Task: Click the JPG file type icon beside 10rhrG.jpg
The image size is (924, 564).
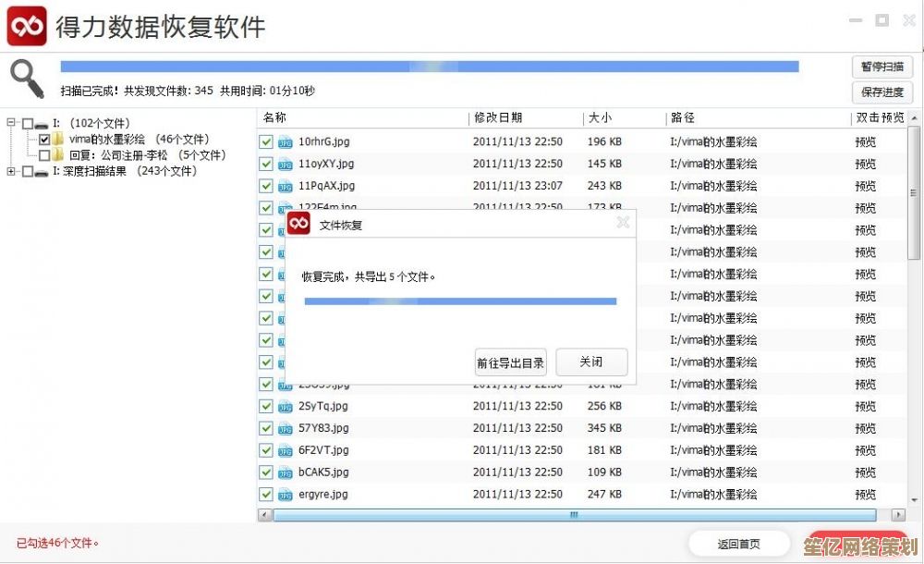Action: coord(285,141)
